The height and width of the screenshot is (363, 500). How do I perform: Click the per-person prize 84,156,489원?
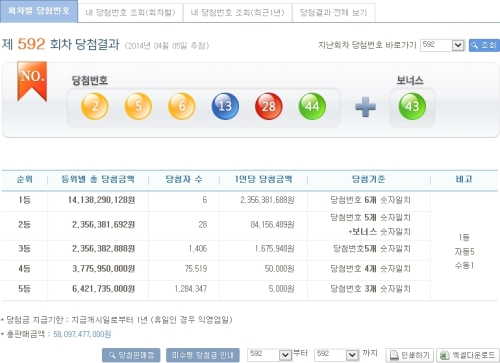click(x=272, y=225)
